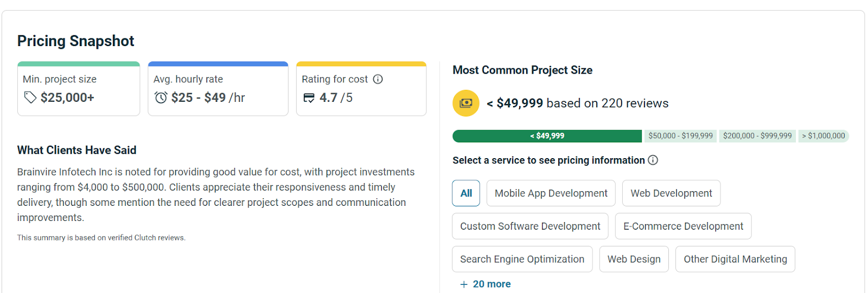Click info icon beside pricing information heading
Image resolution: width=868 pixels, height=293 pixels.
point(653,160)
